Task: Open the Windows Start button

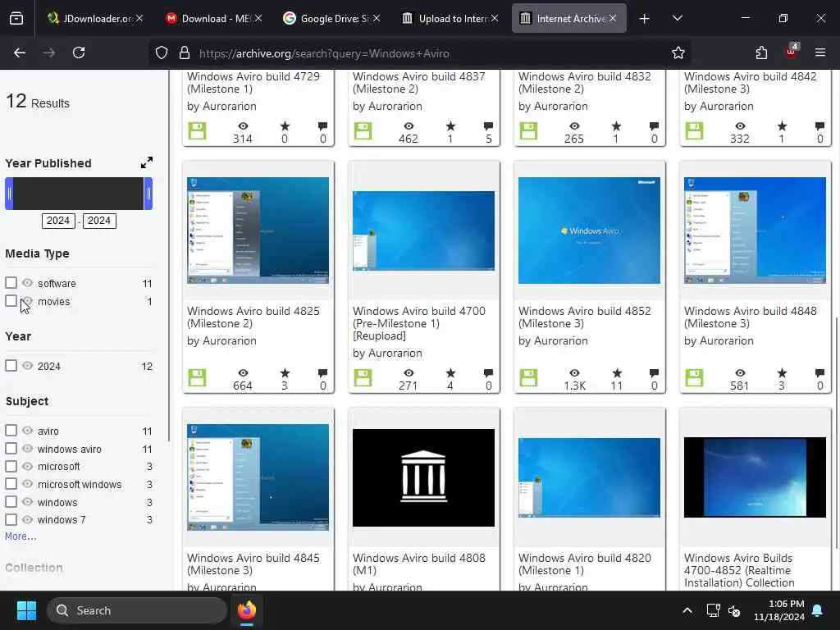Action: [x=26, y=610]
